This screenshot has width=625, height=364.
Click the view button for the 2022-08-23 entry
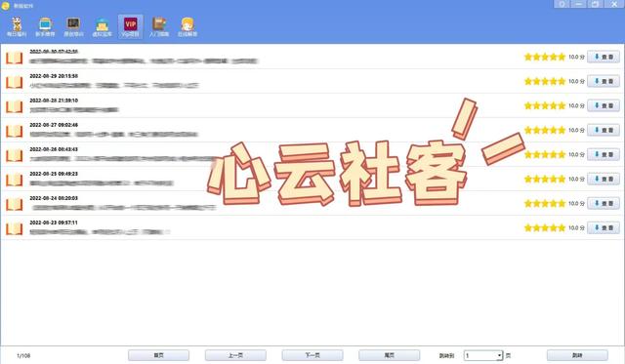[x=604, y=227]
